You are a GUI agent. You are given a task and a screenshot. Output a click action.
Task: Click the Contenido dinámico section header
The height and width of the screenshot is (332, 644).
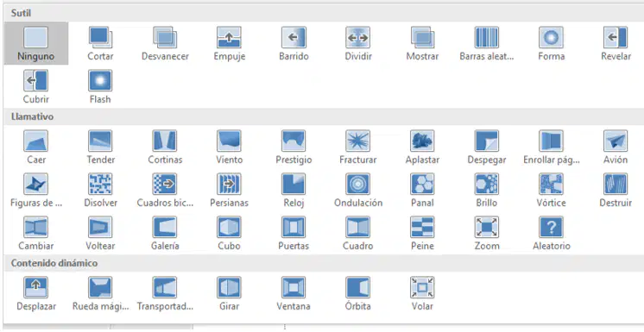click(324, 263)
